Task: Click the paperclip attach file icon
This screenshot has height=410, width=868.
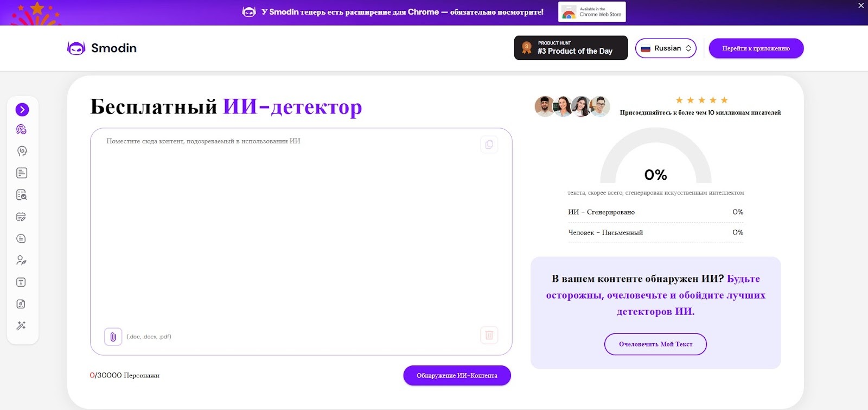Action: pos(113,337)
